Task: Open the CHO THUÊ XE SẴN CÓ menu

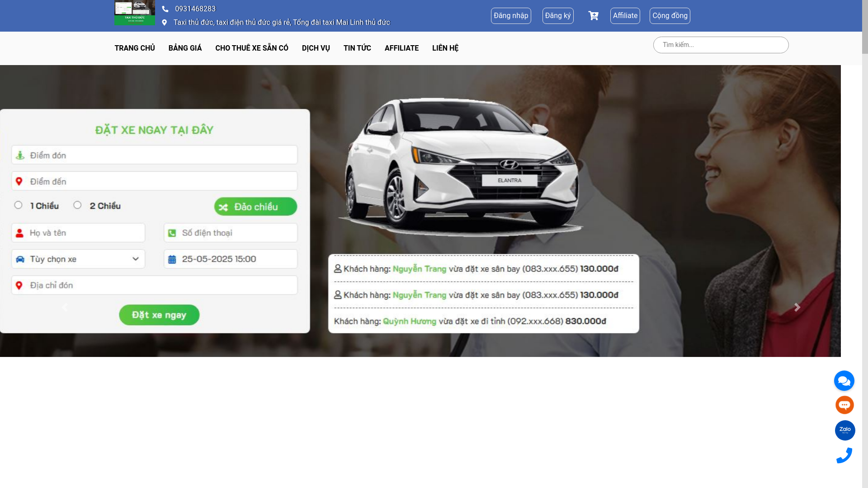Action: point(252,48)
